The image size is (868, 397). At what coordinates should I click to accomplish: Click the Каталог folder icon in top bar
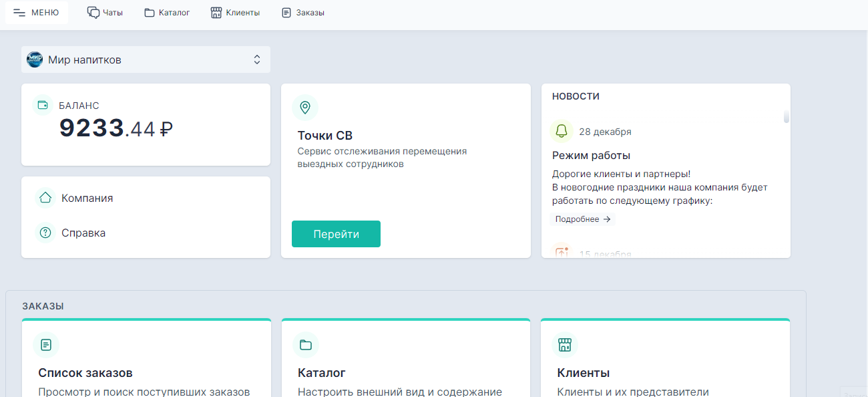point(148,11)
